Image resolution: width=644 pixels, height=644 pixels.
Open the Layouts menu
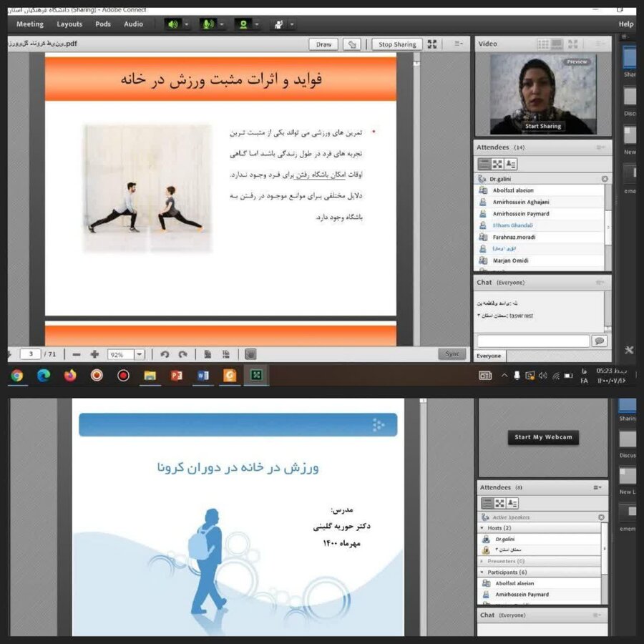(x=69, y=24)
